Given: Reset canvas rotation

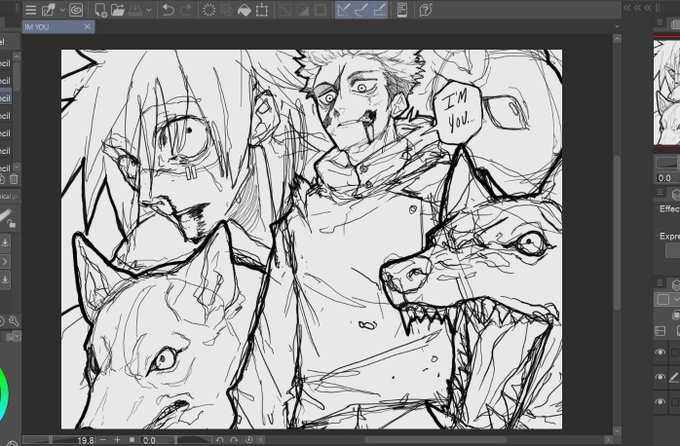Looking at the screenshot, I should click(249, 440).
